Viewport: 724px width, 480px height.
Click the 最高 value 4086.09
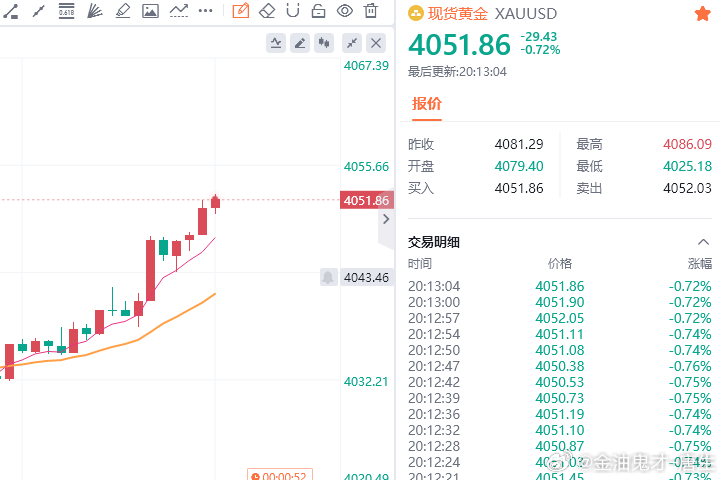[x=687, y=144]
